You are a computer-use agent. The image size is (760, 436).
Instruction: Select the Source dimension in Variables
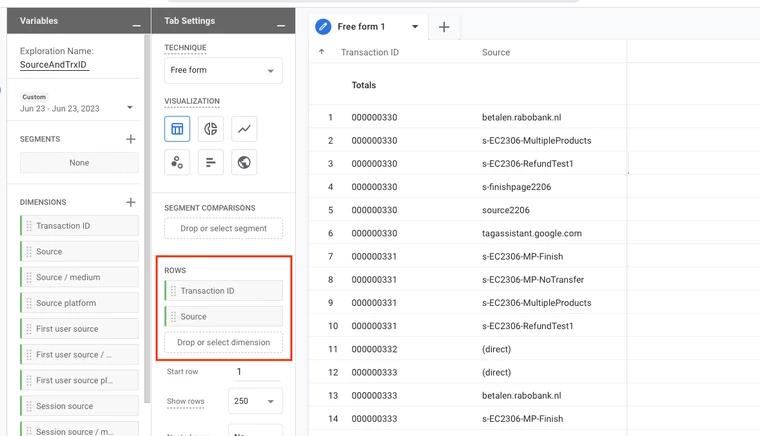(x=79, y=251)
